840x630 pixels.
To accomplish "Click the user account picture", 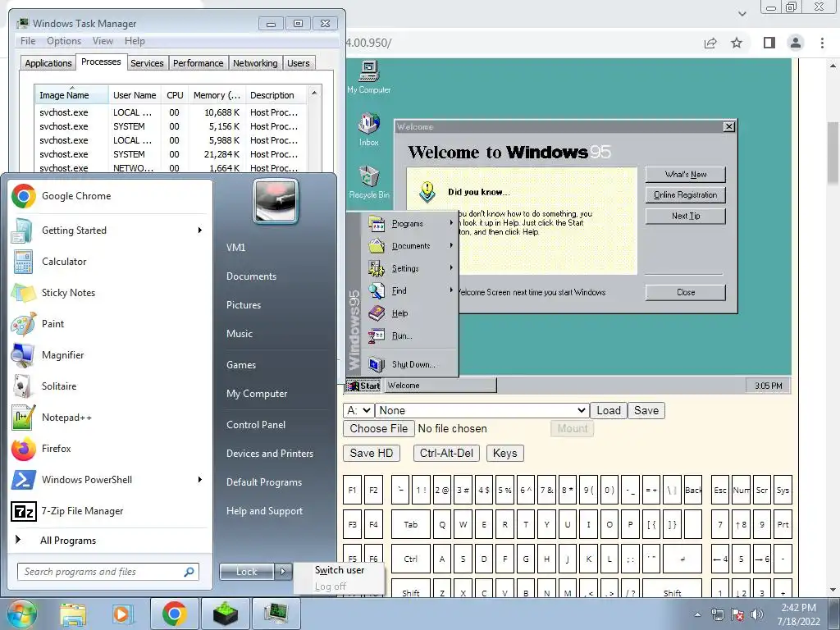I will [276, 202].
